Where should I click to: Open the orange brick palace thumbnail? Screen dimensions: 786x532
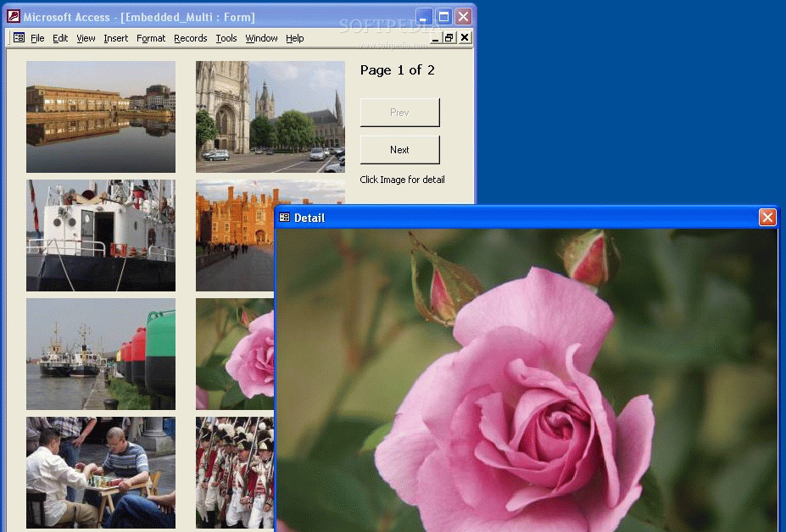(235, 236)
